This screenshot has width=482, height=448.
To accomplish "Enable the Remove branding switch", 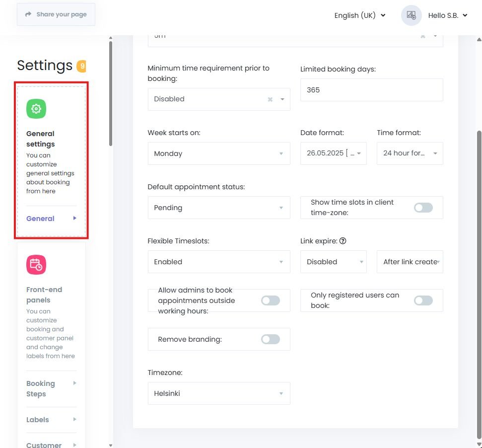I will pos(270,339).
